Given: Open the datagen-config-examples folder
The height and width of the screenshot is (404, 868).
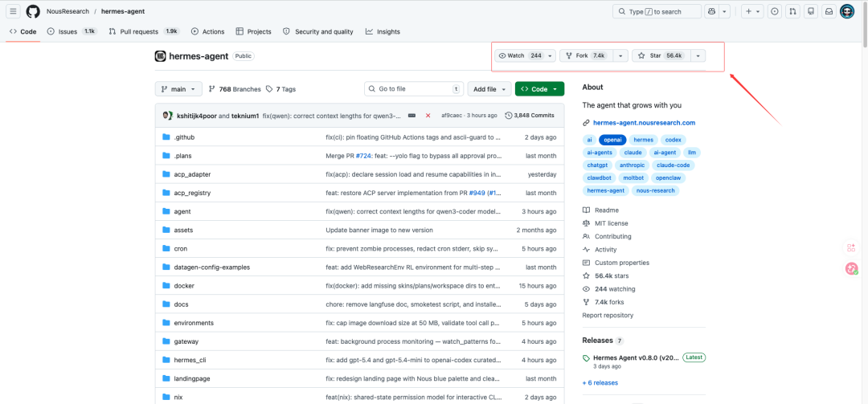Looking at the screenshot, I should click(212, 267).
